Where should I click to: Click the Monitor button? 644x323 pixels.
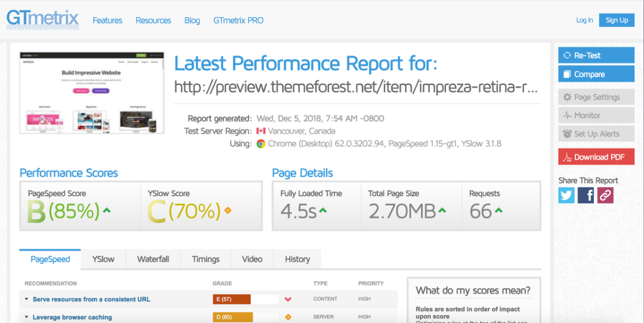coord(596,115)
